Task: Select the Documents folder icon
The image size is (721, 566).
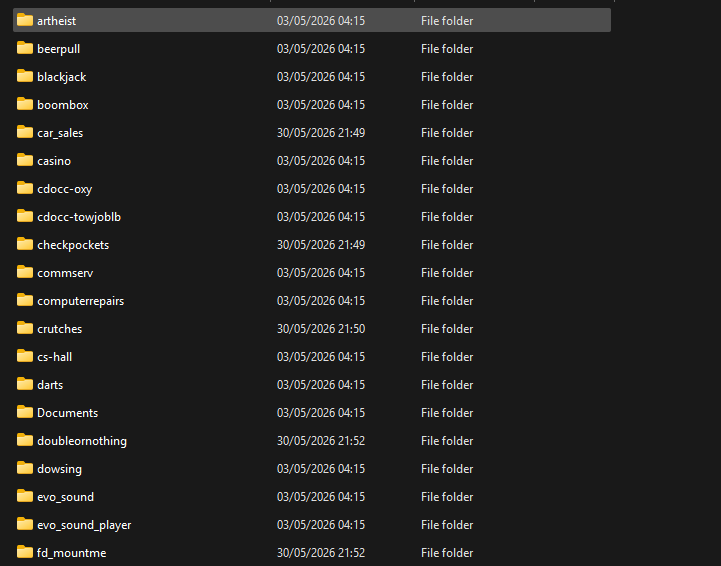Action: (x=25, y=412)
